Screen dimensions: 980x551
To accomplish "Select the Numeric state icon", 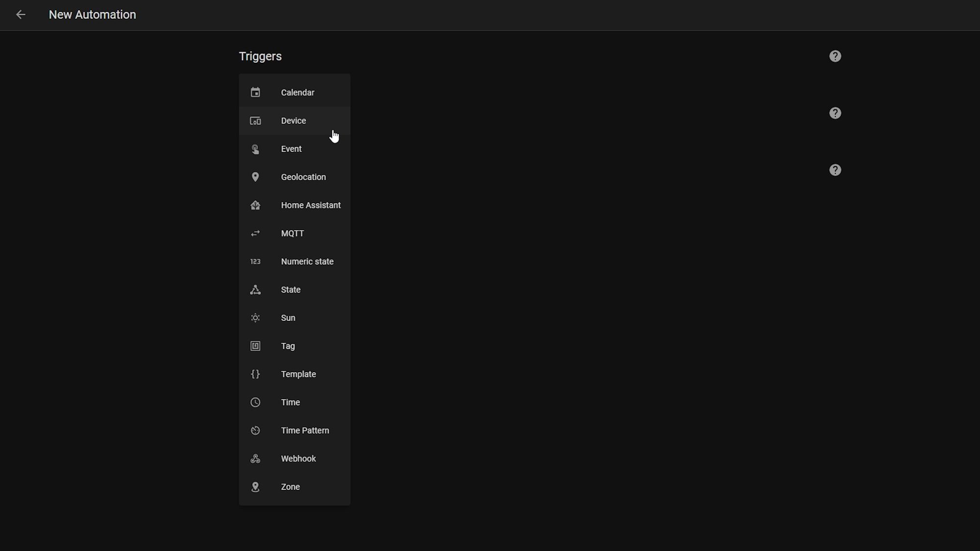I will pos(256,262).
